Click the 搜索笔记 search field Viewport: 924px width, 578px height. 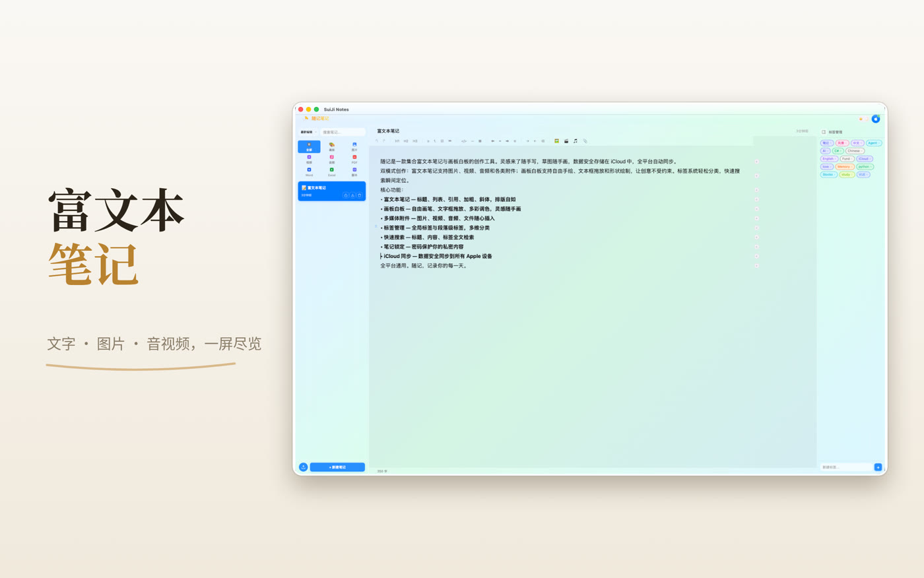coord(343,132)
